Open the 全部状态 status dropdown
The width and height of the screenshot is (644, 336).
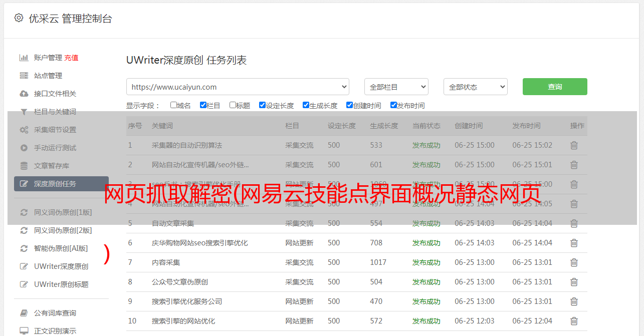[475, 87]
